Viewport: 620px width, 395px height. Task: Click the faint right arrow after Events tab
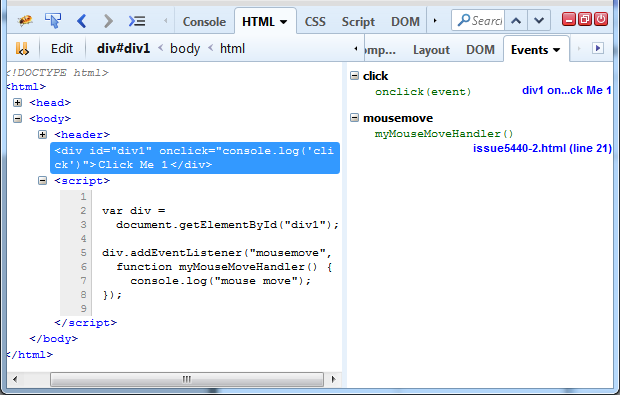(579, 49)
